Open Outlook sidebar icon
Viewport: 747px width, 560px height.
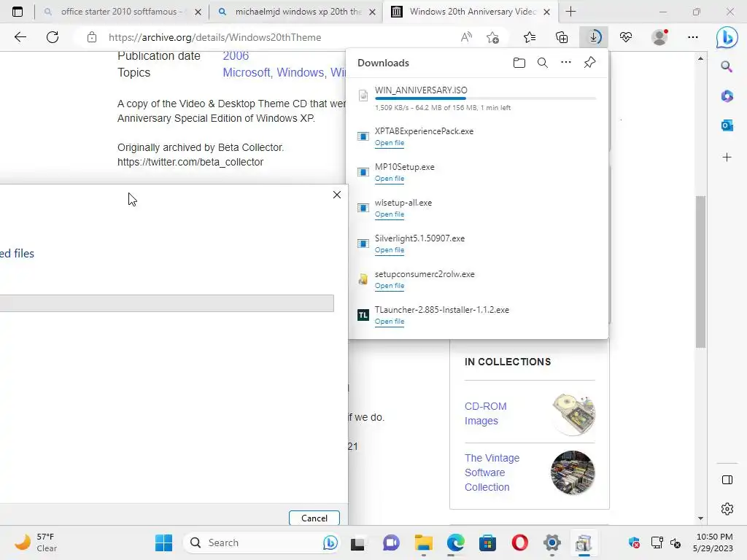click(727, 125)
